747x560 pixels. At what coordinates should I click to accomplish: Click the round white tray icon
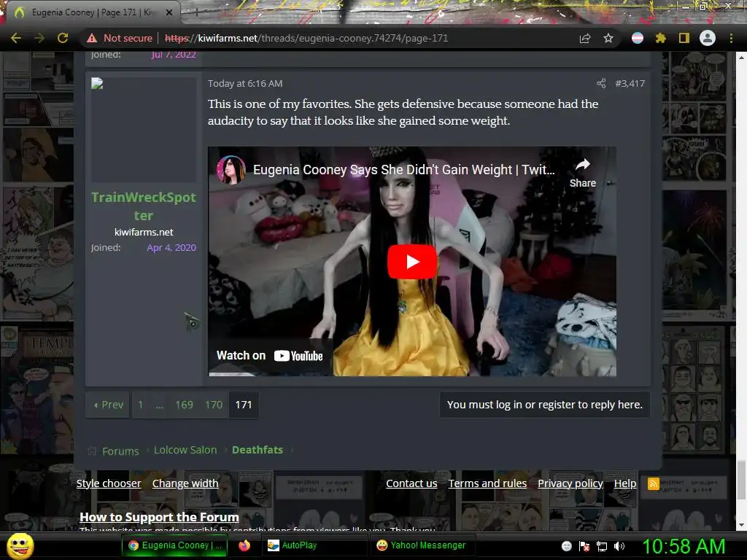click(566, 546)
